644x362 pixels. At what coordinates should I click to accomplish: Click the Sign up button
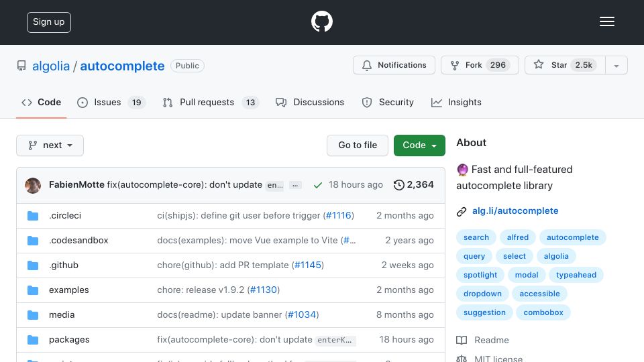pyautogui.click(x=49, y=22)
